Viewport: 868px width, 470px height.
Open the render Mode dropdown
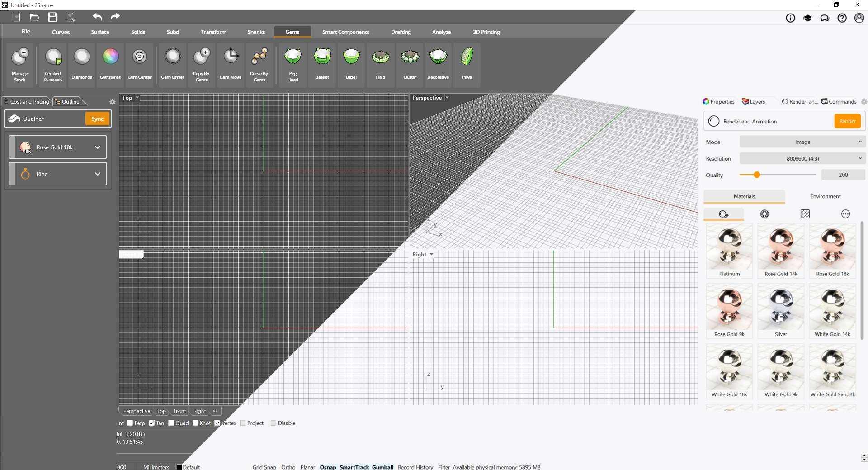(x=802, y=142)
